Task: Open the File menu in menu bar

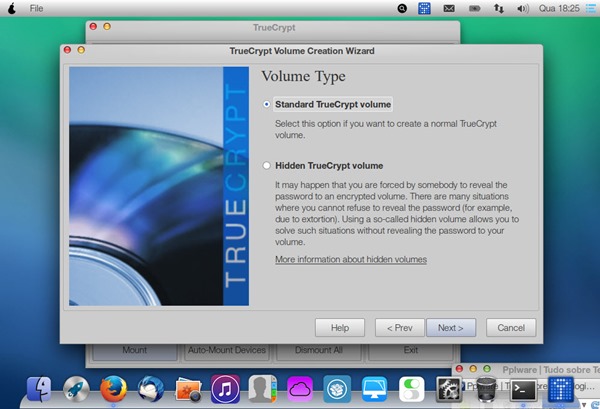Action: [x=36, y=8]
